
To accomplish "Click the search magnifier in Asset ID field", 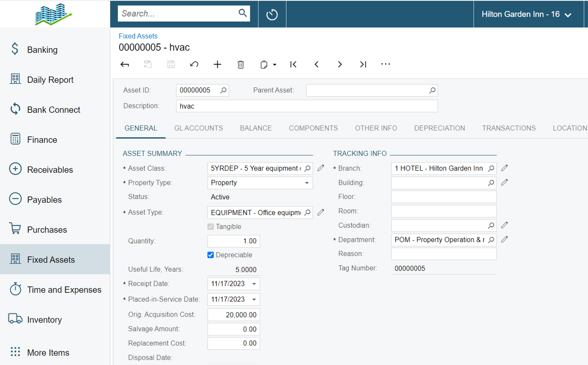I will click(x=223, y=91).
